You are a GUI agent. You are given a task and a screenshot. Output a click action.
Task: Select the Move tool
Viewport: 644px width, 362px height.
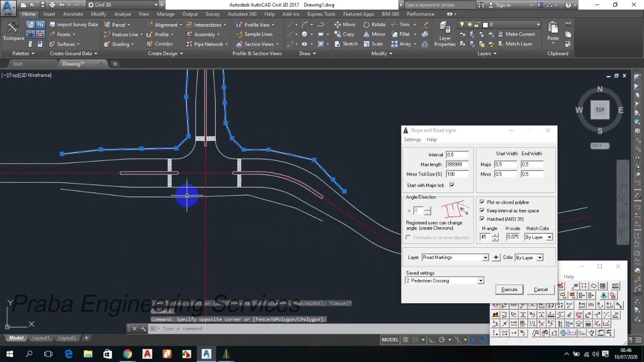pos(345,25)
